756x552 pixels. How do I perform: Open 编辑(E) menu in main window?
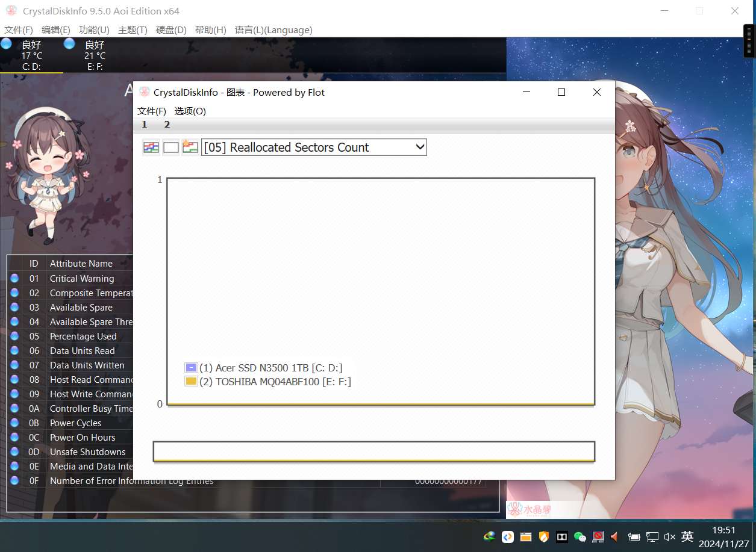pyautogui.click(x=56, y=29)
